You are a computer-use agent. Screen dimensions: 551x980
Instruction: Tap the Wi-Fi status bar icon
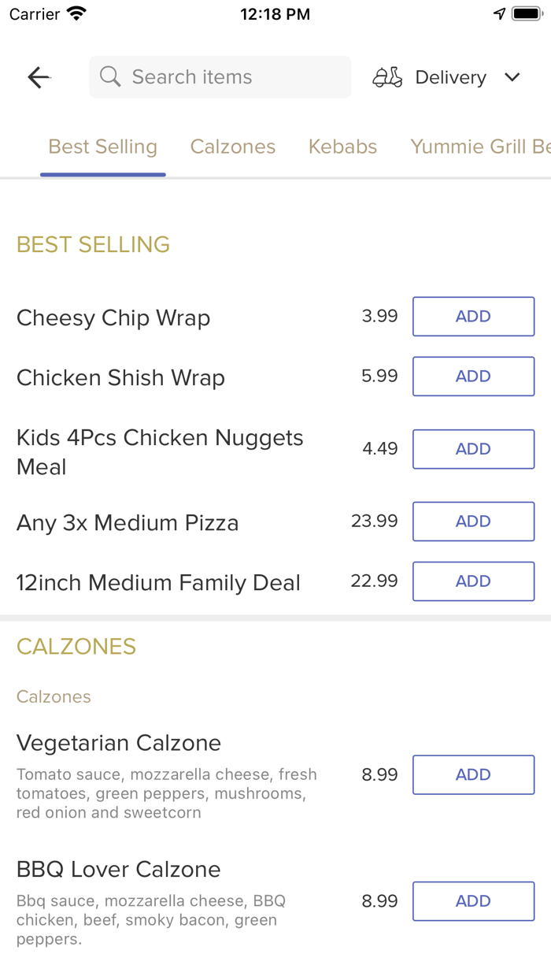[77, 14]
